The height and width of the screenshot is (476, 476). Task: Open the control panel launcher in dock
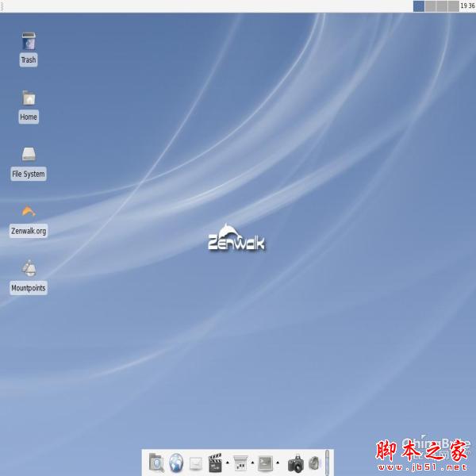click(240, 463)
